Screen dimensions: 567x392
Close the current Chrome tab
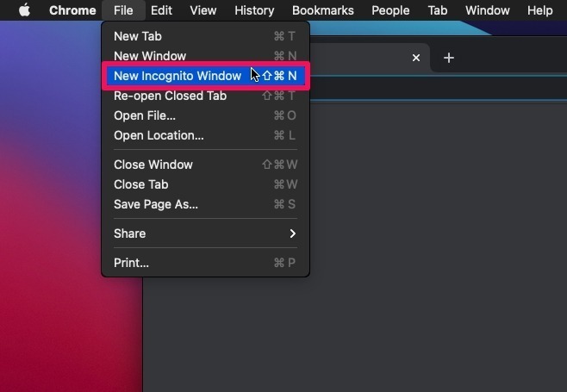click(416, 58)
